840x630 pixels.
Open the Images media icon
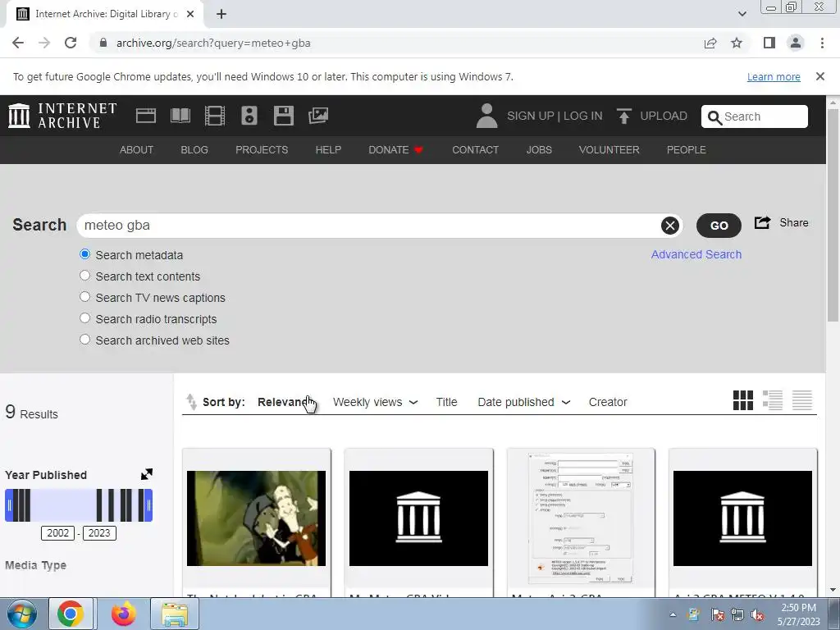coord(318,116)
